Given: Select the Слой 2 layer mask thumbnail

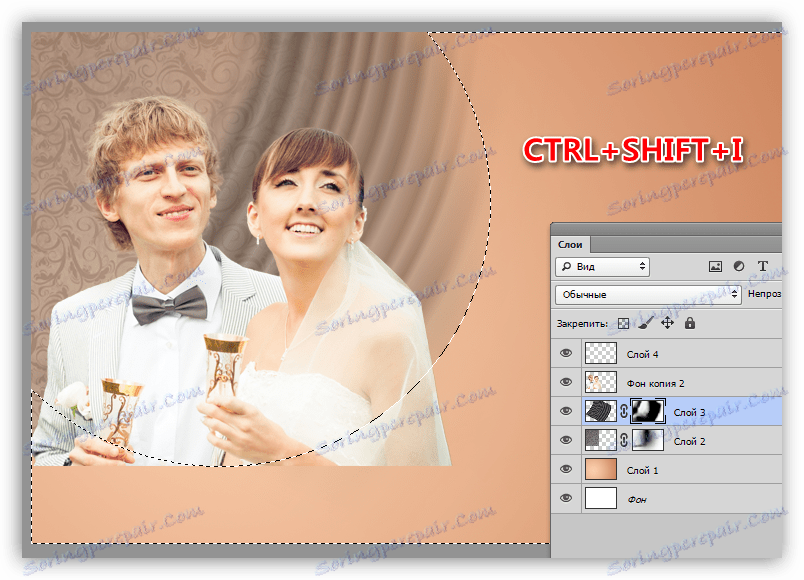Looking at the screenshot, I should tap(648, 441).
